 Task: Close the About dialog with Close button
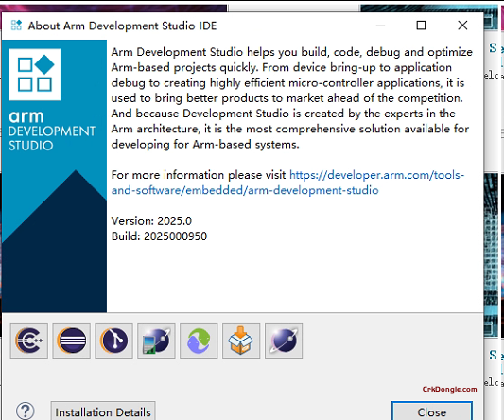click(x=432, y=411)
